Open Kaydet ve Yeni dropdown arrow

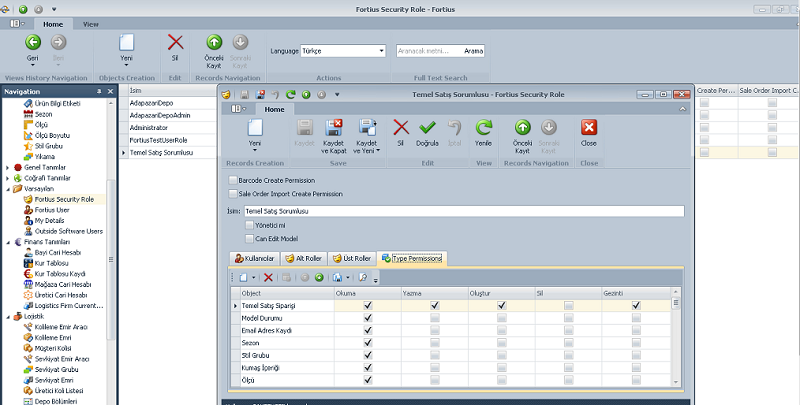tap(379, 150)
